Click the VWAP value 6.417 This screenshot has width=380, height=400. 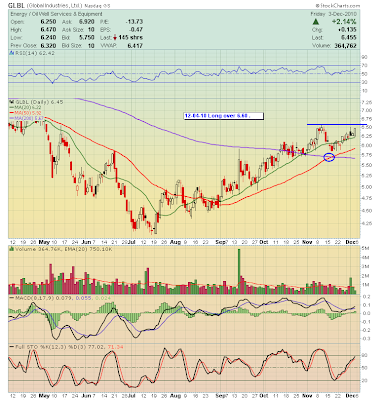point(135,45)
